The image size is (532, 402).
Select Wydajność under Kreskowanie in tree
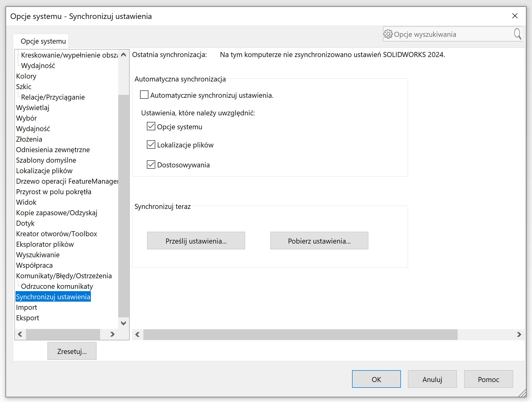(x=38, y=65)
